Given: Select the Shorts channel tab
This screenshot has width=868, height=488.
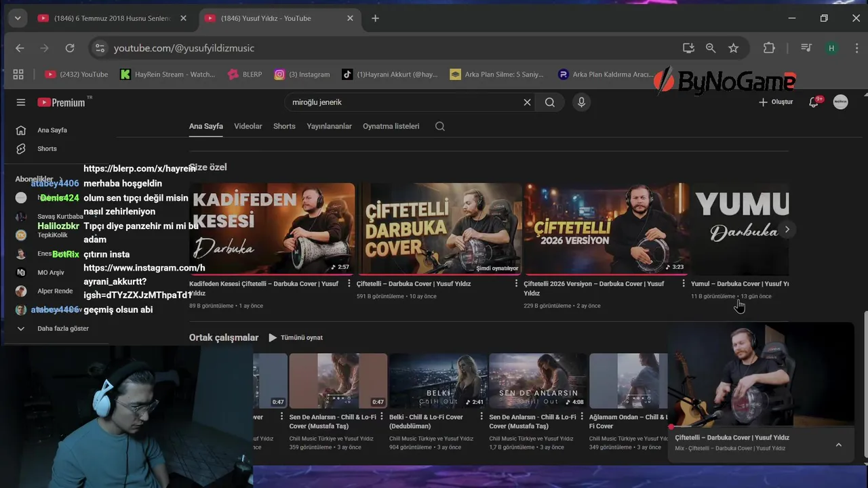Looking at the screenshot, I should 284,126.
